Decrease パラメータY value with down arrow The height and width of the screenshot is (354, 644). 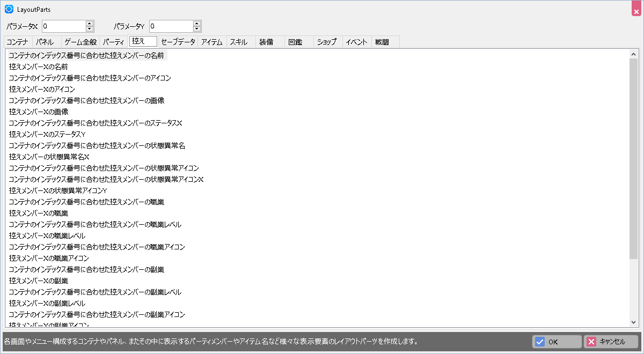(197, 29)
